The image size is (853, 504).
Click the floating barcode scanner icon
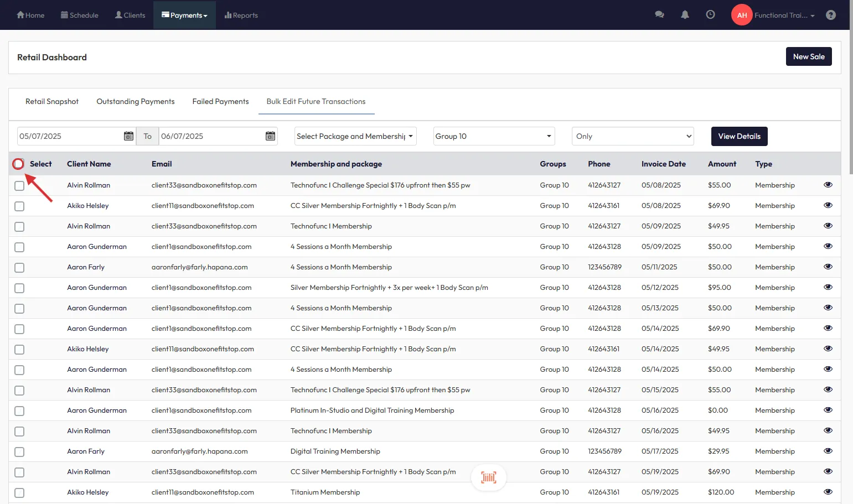coord(488,477)
